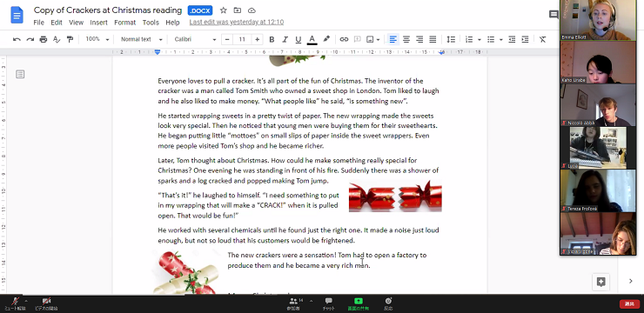Viewport: 644px width, 313px height.
Task: Toggle bold formatting
Action: coord(272,39)
